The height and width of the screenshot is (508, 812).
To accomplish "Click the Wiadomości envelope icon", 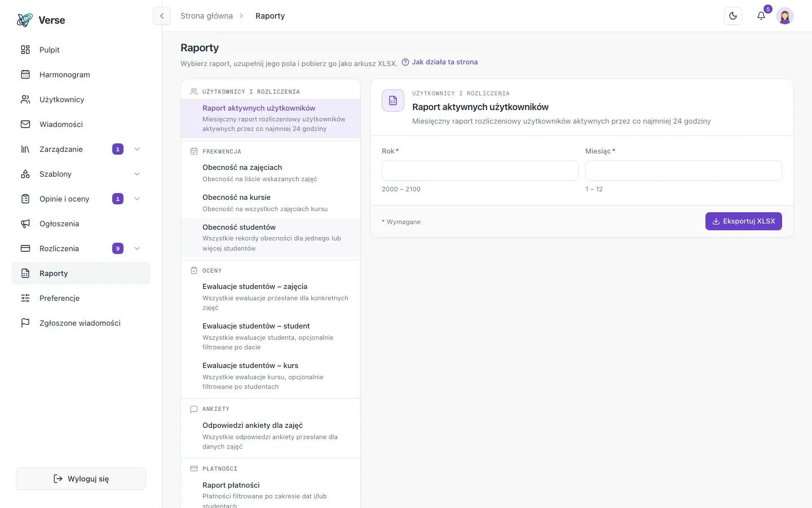I will (25, 124).
